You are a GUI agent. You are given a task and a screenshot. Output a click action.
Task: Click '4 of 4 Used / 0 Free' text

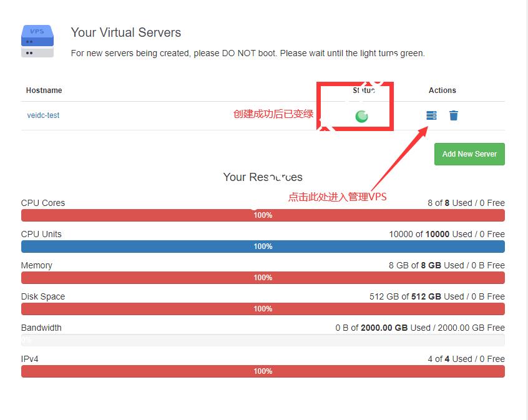tap(466, 359)
